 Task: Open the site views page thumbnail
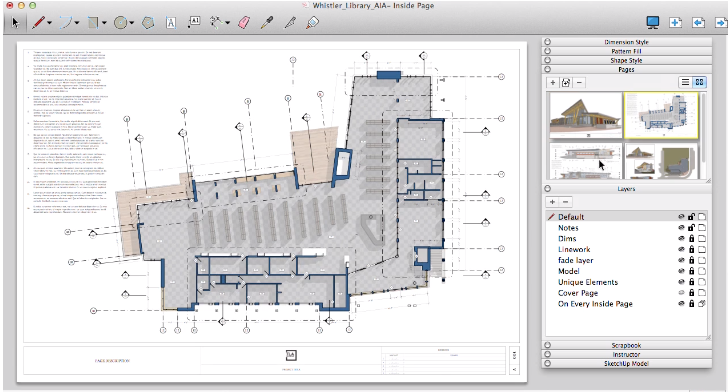(x=661, y=161)
